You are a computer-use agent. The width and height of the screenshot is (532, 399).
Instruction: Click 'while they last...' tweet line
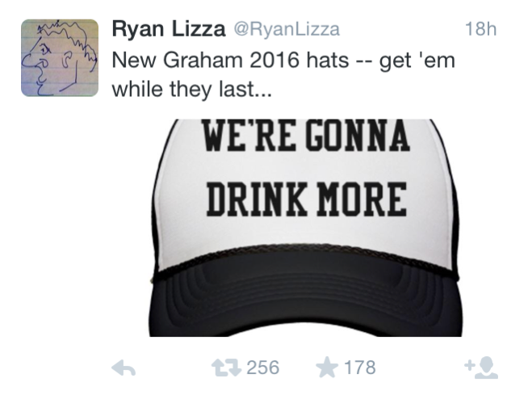click(192, 90)
